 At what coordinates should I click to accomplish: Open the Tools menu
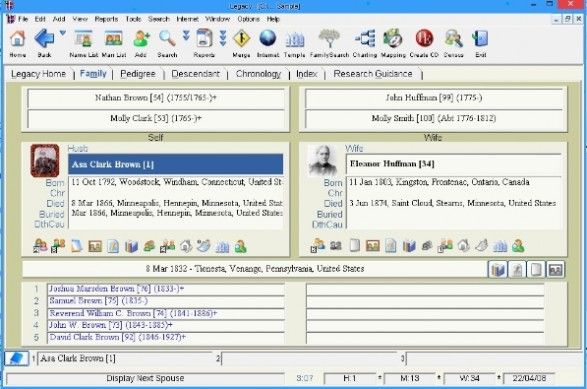[133, 19]
